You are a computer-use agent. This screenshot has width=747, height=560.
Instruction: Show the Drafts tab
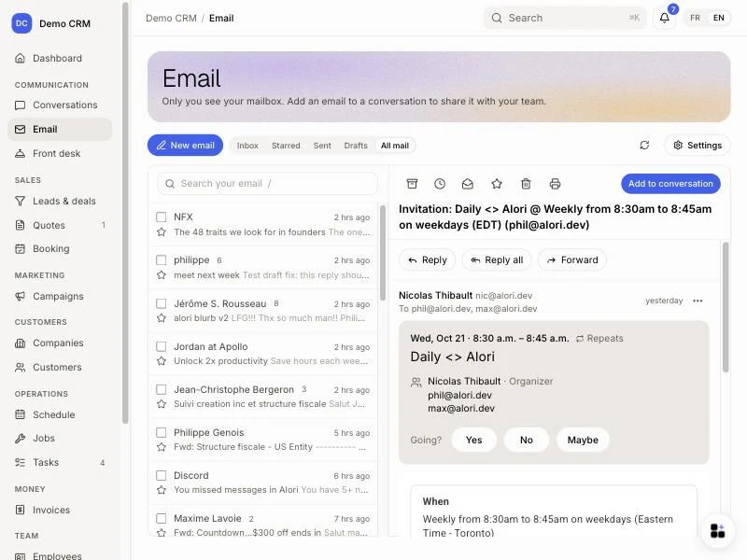(356, 146)
